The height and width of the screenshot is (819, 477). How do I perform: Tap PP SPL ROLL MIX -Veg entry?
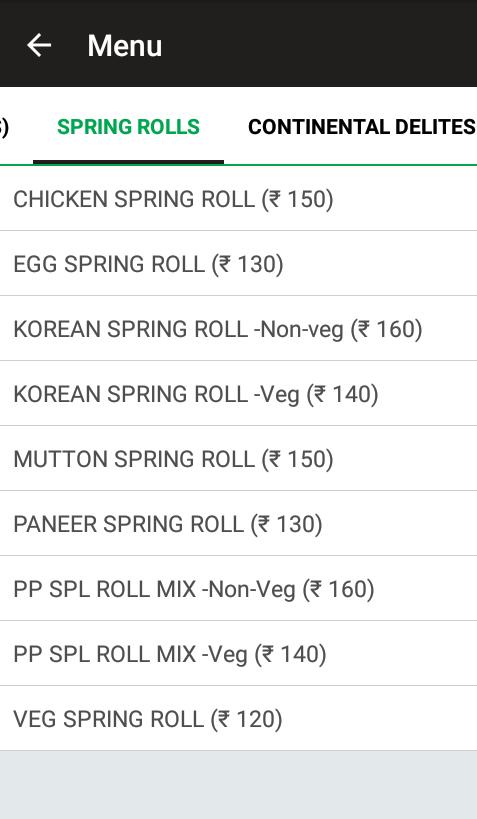coord(238,653)
